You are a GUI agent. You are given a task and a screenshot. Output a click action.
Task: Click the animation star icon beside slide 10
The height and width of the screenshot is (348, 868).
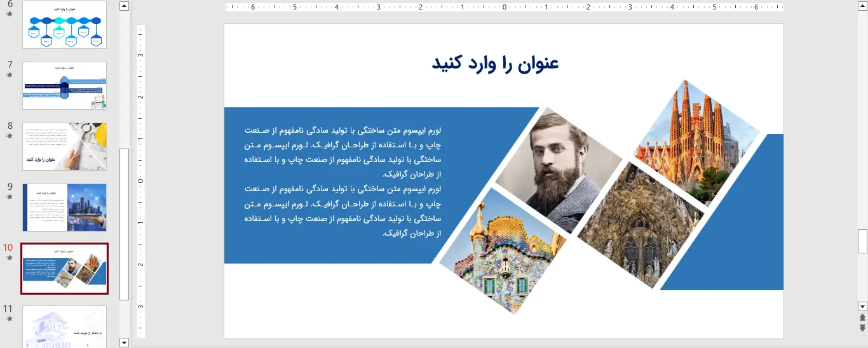pyautogui.click(x=9, y=257)
